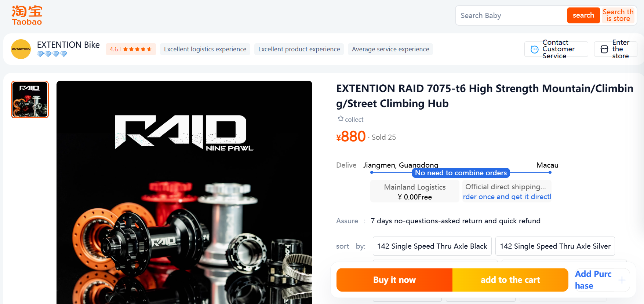
Task: Click the EXTENTION Bike store avatar
Action: [x=21, y=49]
